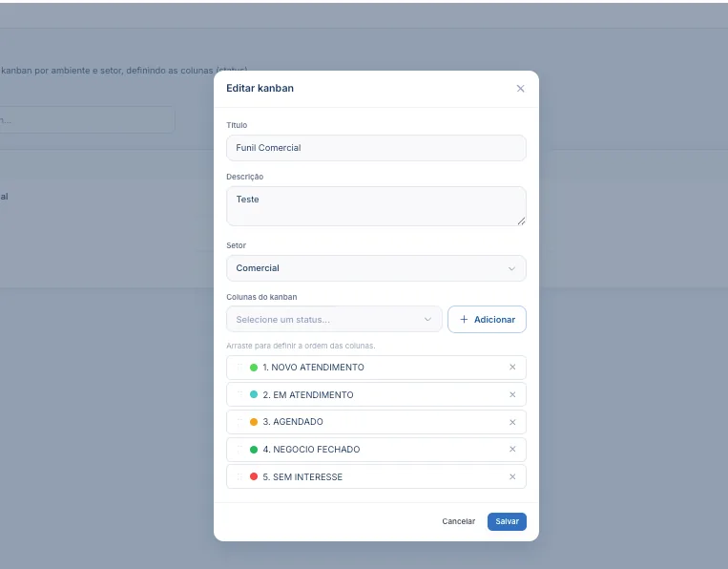Click the green dot of NOVO ATENDIMENTO
Image resolution: width=728 pixels, height=569 pixels.
click(254, 368)
